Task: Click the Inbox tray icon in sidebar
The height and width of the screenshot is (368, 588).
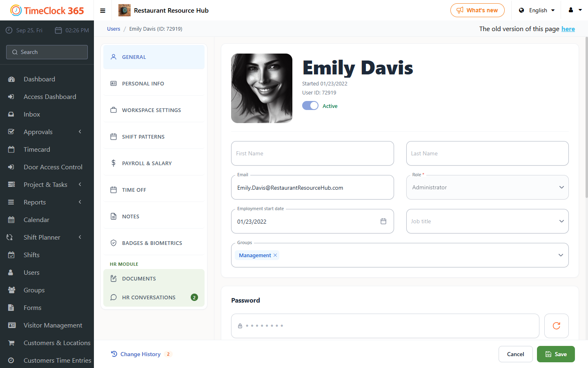Action: tap(11, 114)
